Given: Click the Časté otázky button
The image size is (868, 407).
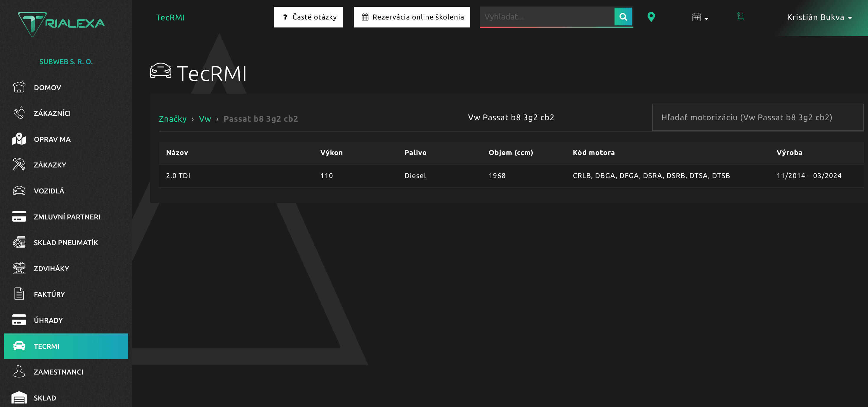Looking at the screenshot, I should coord(308,17).
